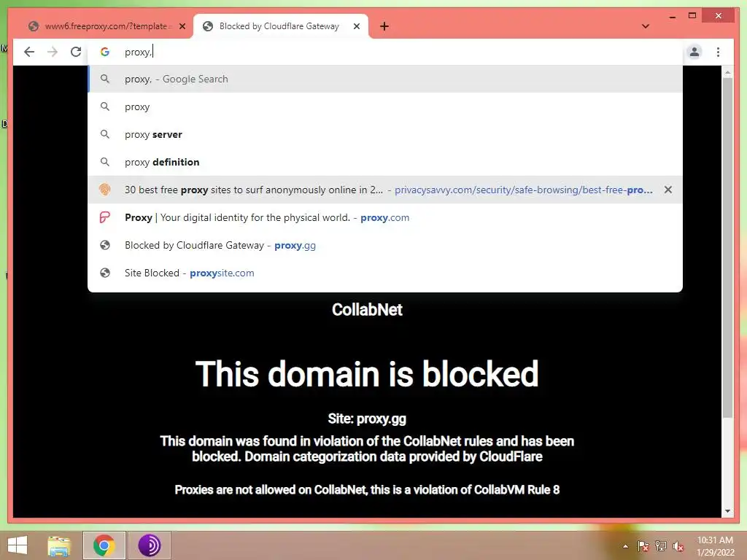Click the globe icon beside proxysite.com suggestion
Viewport: 747px width, 560px height.
click(105, 273)
